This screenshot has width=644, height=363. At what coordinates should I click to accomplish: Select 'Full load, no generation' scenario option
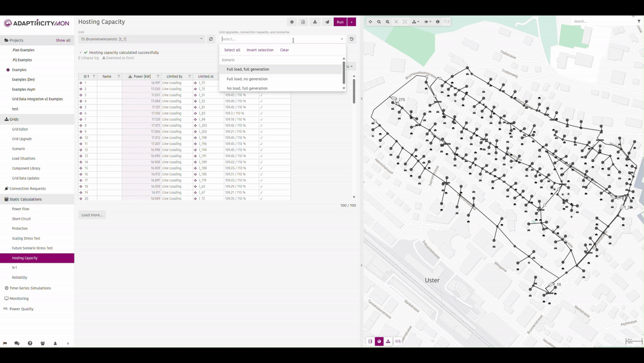[247, 79]
